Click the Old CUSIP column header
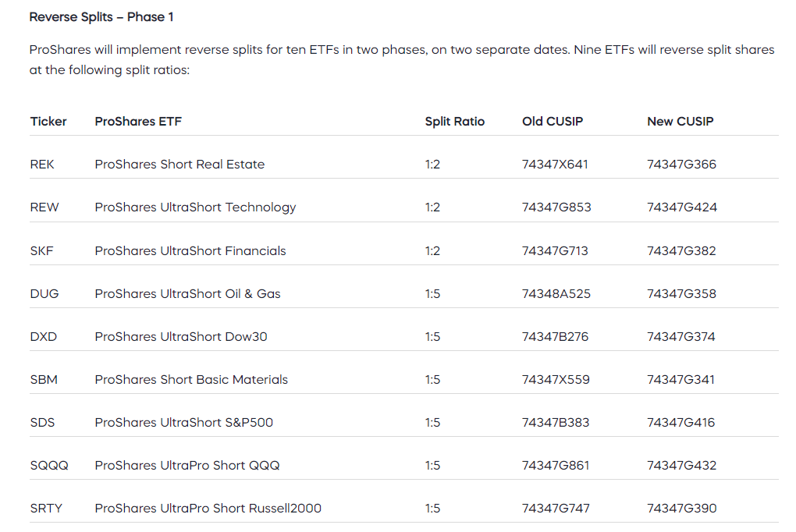 tap(553, 122)
